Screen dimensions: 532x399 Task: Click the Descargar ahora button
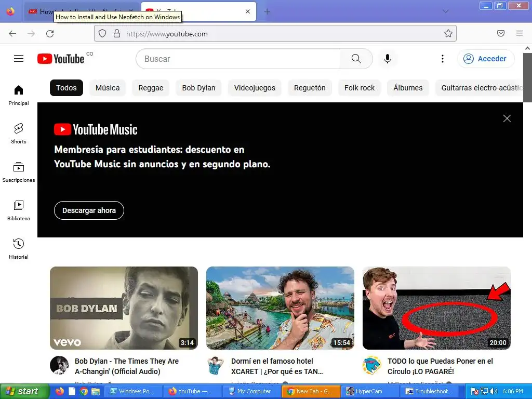[89, 210]
